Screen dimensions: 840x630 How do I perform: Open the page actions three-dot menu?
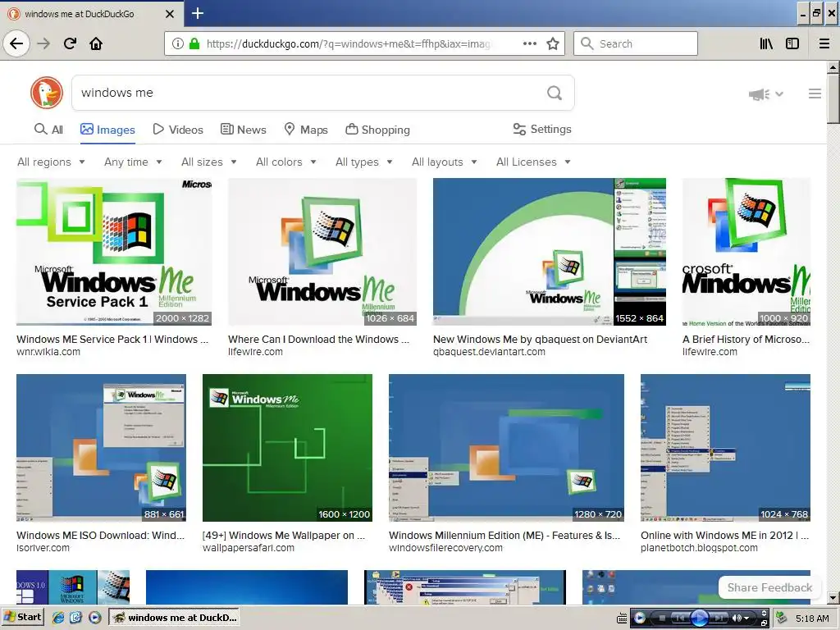pos(529,43)
